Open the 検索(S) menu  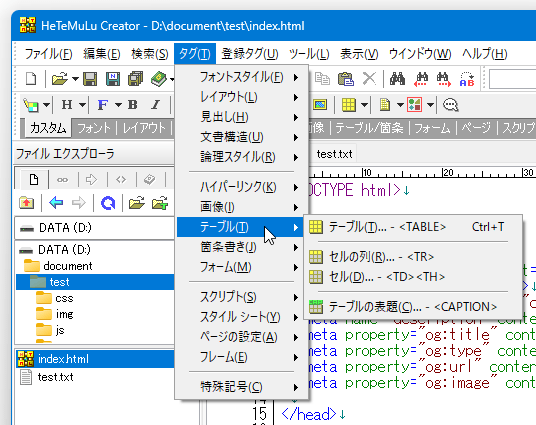150,54
